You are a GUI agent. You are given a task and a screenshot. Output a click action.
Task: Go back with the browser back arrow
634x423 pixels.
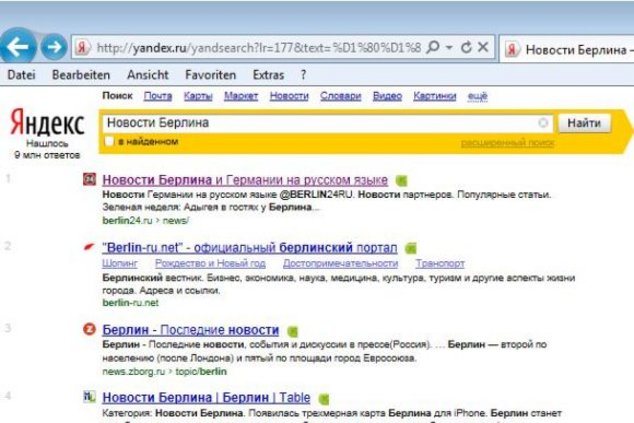coord(17,47)
